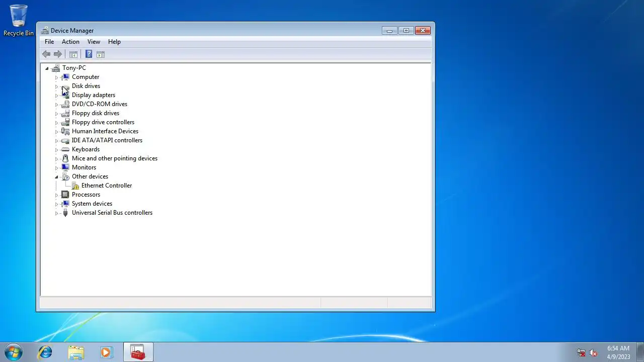
Task: Click the Other devices question-mark icon
Action: (65, 176)
